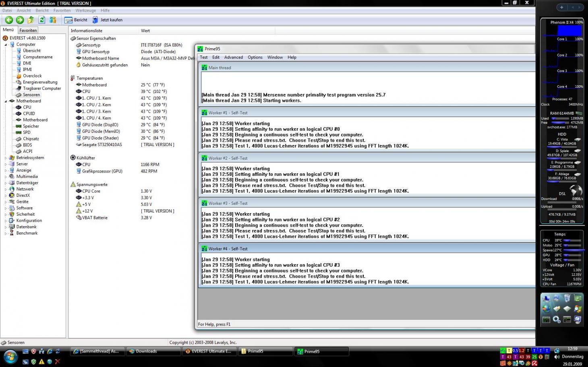Switch to Prime95 folder taskbar button
588x367 pixels.
265,351
